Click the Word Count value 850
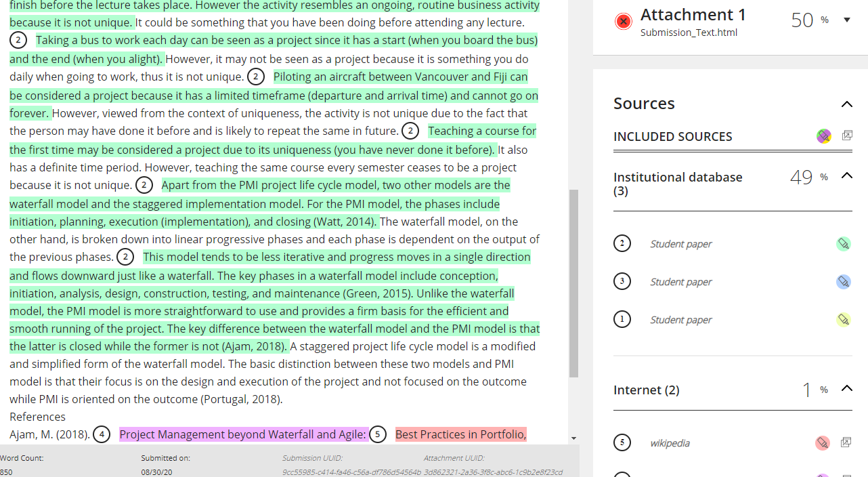Screen dimensions: 868x477 [x=5, y=472]
